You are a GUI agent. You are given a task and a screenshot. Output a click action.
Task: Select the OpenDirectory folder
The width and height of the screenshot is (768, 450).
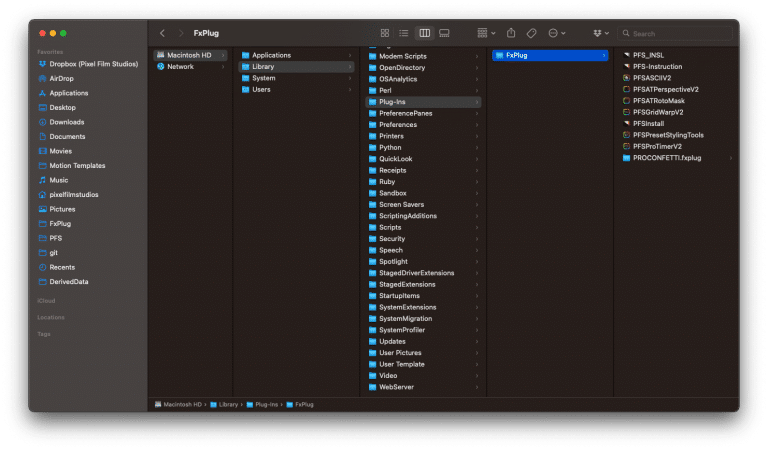423,68
